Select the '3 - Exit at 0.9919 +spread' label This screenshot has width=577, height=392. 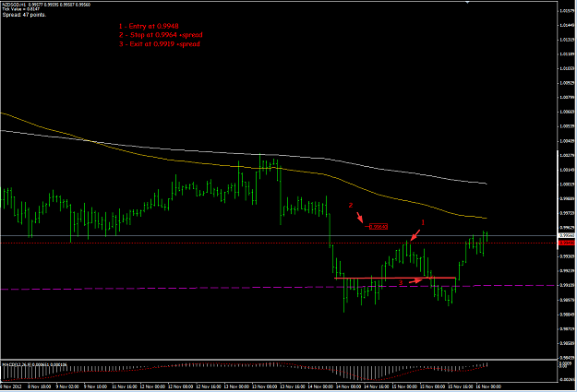coord(160,44)
